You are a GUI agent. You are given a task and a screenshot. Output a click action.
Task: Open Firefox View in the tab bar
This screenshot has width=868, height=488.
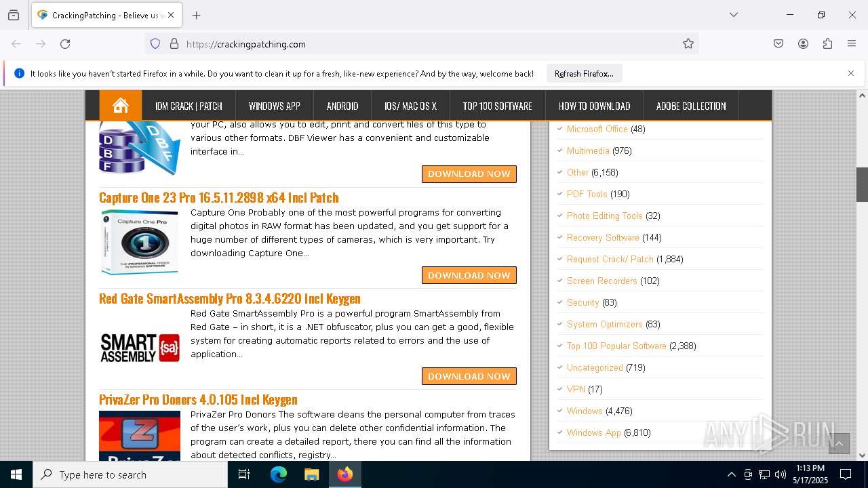[14, 15]
